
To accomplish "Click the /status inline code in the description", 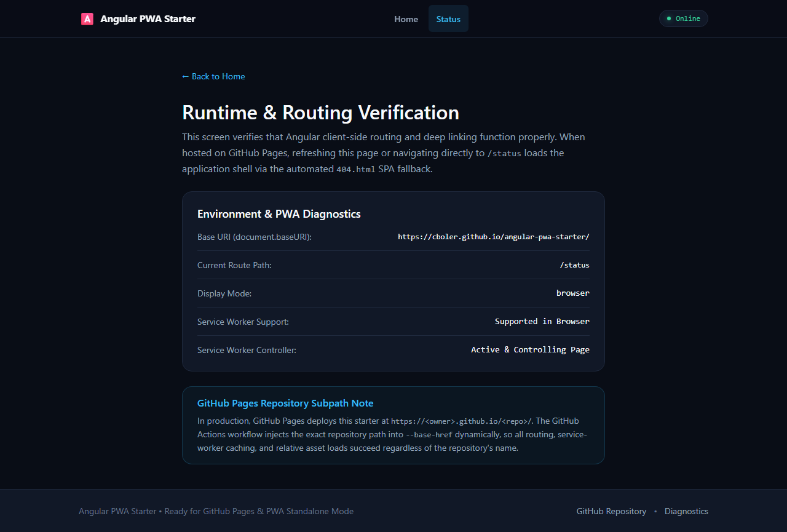I will (504, 153).
